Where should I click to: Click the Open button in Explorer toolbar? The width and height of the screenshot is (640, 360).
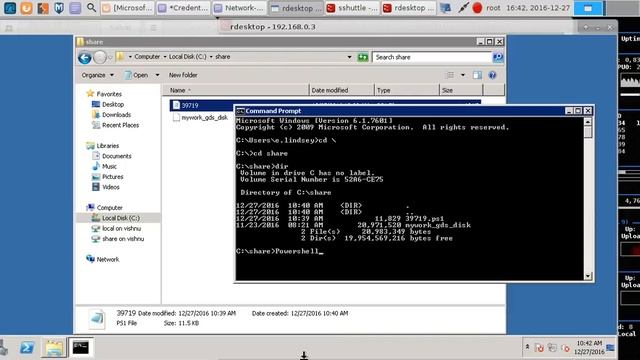(x=136, y=75)
